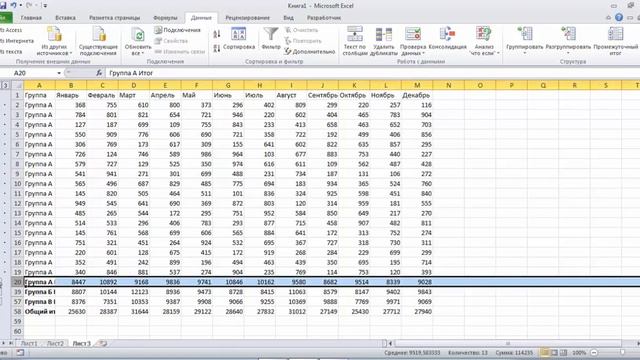Click the 100% zoom level
The image size is (640, 360).
coord(579,352)
